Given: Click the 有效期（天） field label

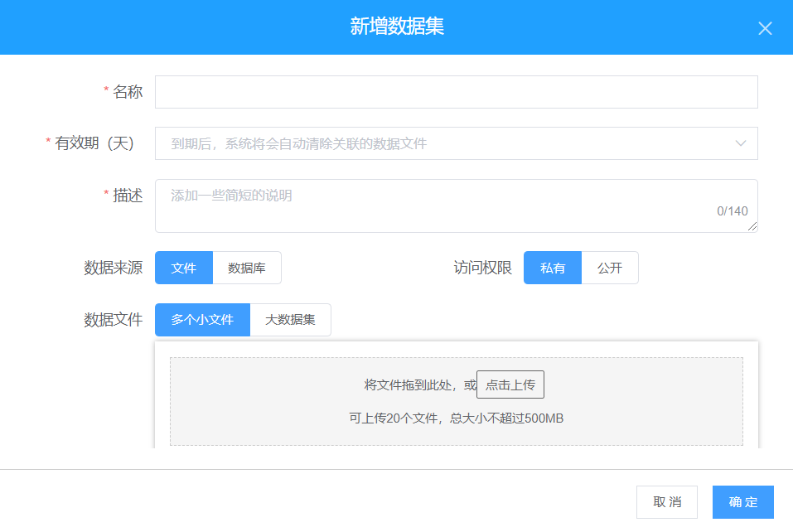Looking at the screenshot, I should coord(94,143).
